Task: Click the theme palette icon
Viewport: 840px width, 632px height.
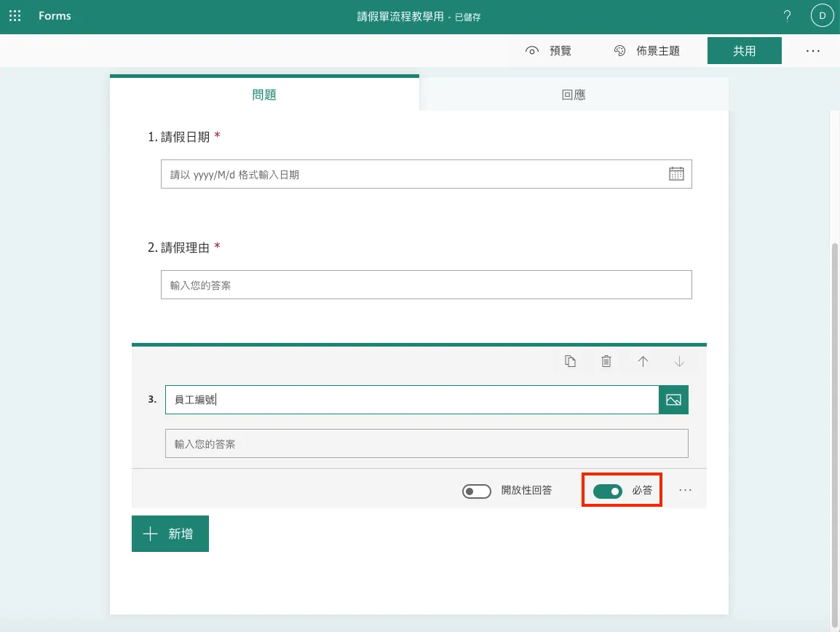Action: coord(619,51)
